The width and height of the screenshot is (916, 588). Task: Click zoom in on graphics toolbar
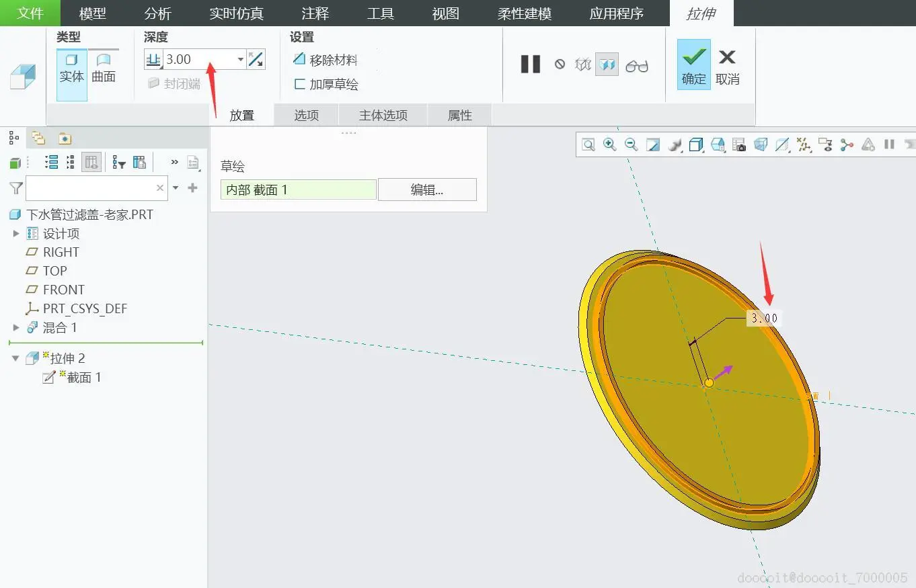pyautogui.click(x=610, y=144)
